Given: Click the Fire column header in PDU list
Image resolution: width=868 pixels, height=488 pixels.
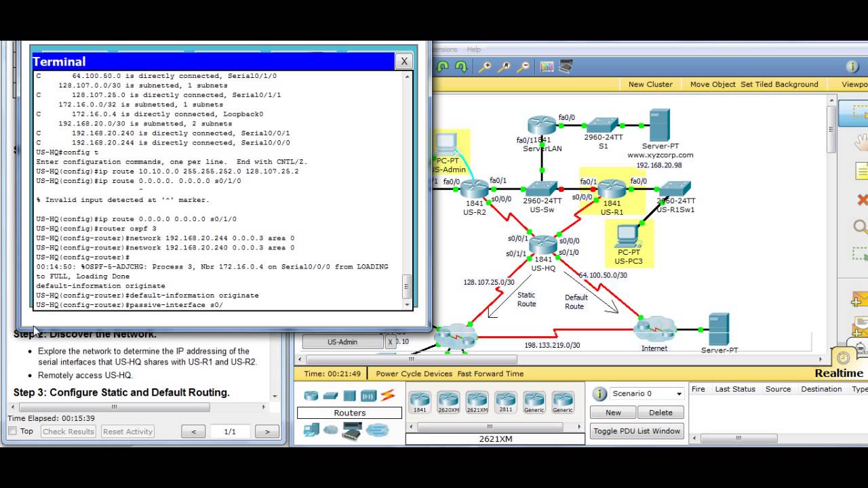Looking at the screenshot, I should [x=698, y=389].
